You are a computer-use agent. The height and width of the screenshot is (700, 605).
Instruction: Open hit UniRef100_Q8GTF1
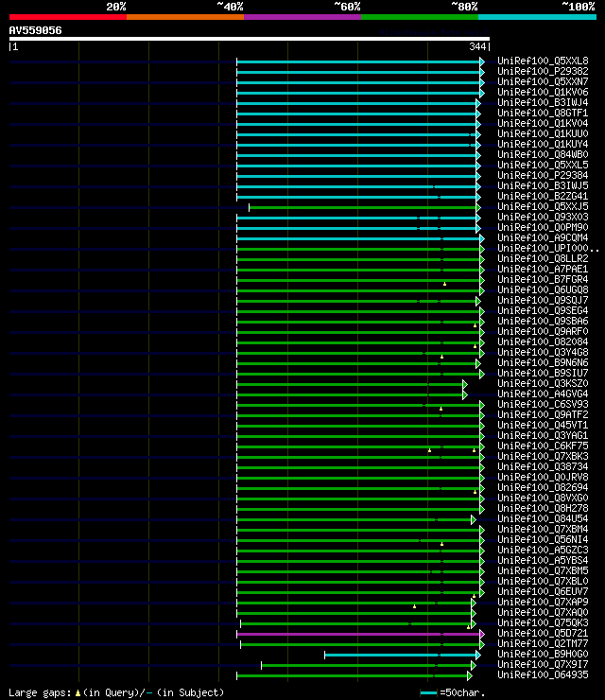tap(543, 113)
